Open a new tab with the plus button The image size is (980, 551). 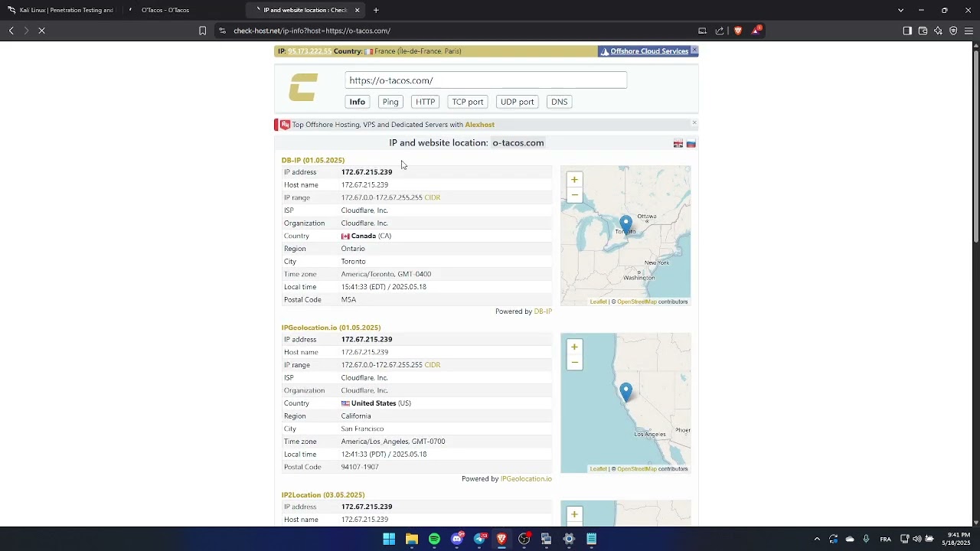tap(376, 10)
